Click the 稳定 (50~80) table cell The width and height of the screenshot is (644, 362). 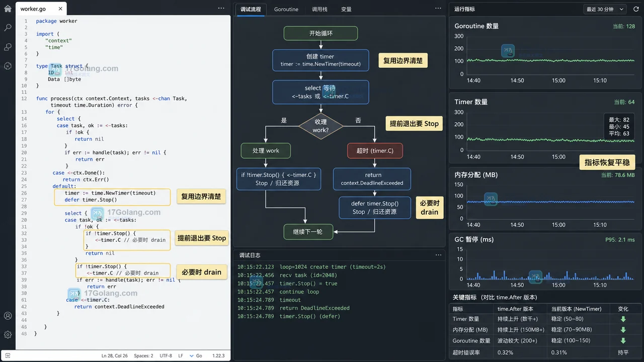(x=567, y=319)
